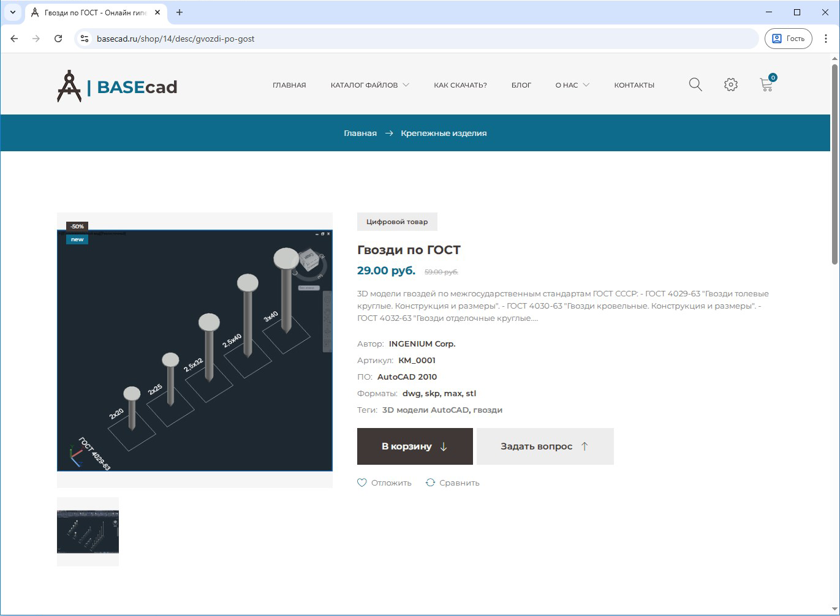The height and width of the screenshot is (616, 840).
Task: Click the heart icon to save item
Action: [362, 483]
